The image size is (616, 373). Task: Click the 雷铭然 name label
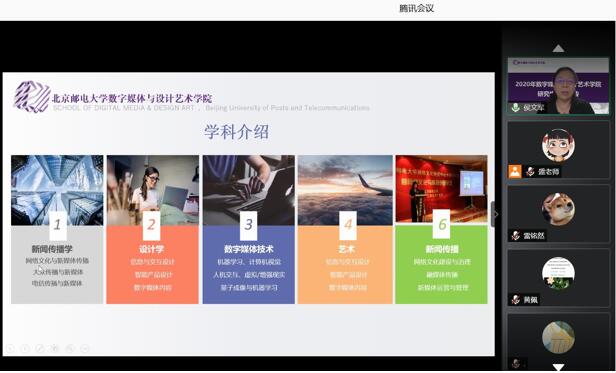coord(534,236)
